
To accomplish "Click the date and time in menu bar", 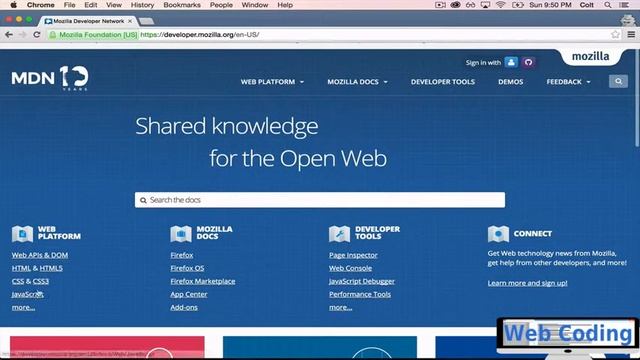I will click(x=550, y=5).
